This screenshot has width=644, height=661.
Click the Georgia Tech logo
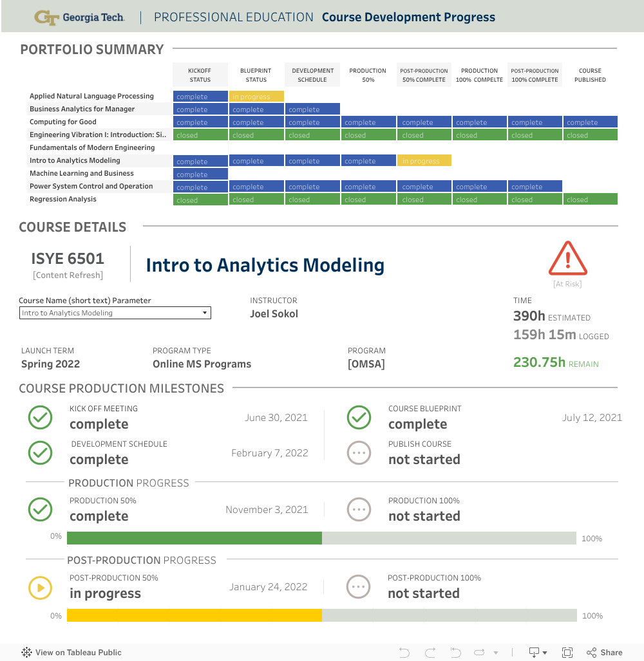(80, 17)
